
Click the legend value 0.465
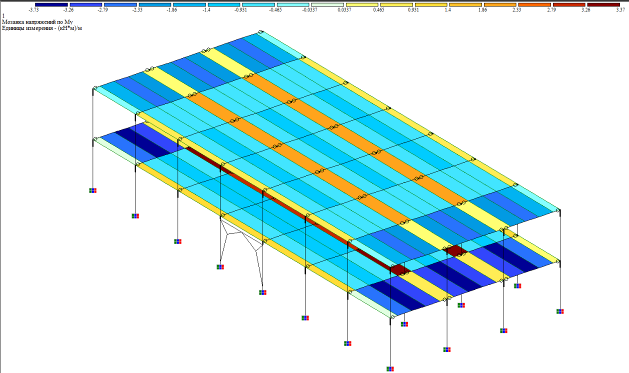[x=379, y=10]
